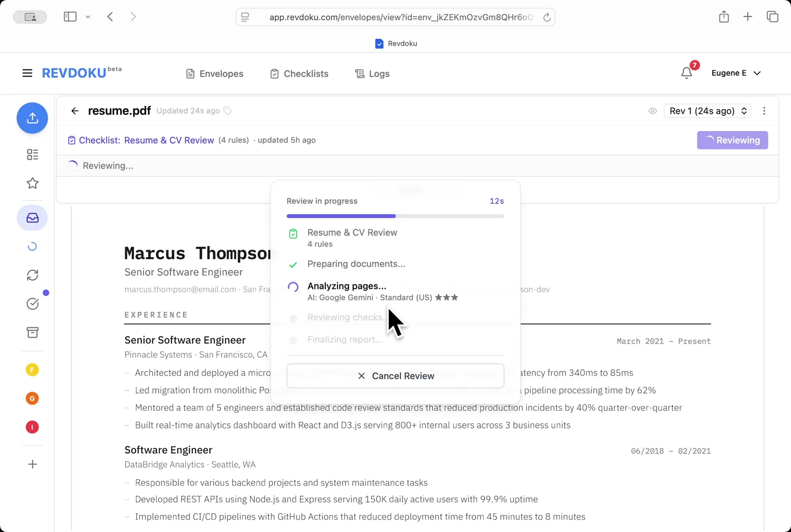
Task: Open the Rev 1 revision dropdown
Action: pos(707,111)
